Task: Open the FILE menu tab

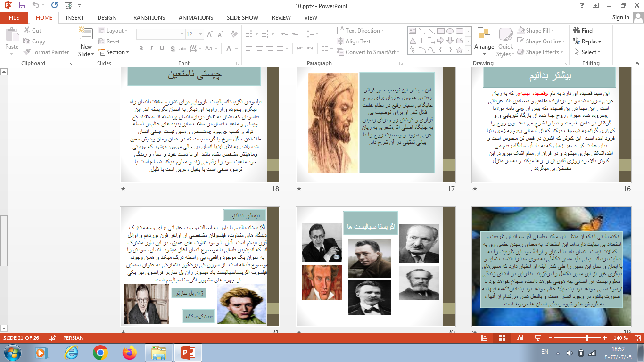Action: click(x=14, y=17)
